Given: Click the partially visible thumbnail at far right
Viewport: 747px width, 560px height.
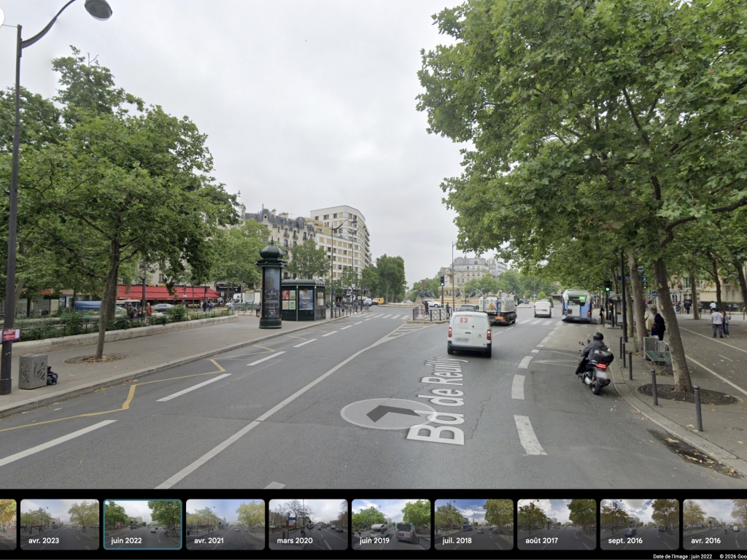Looking at the screenshot, I should 741,524.
